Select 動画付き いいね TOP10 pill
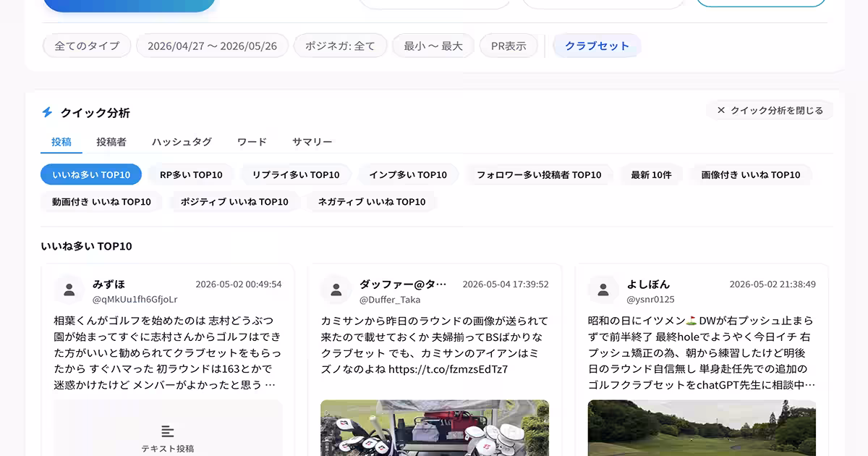This screenshot has width=868, height=456. coord(101,201)
